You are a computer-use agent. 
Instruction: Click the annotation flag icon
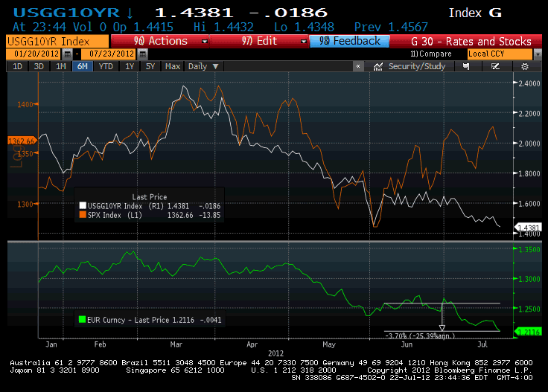click(466, 66)
